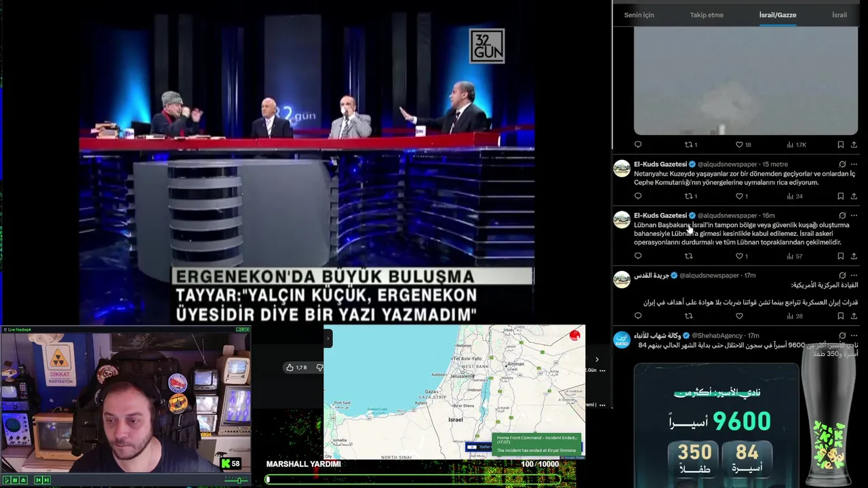
Task: Open the 9600 prisoners infographic image
Action: click(x=717, y=426)
